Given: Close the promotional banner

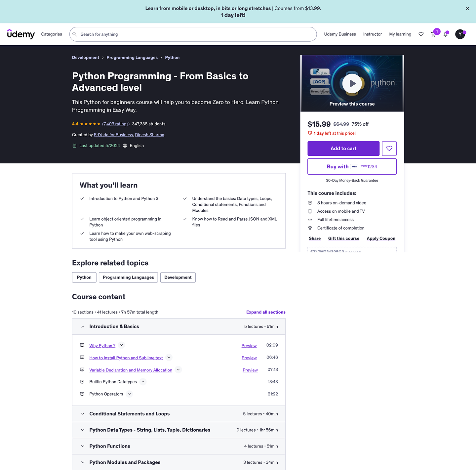Looking at the screenshot, I should 467,9.
